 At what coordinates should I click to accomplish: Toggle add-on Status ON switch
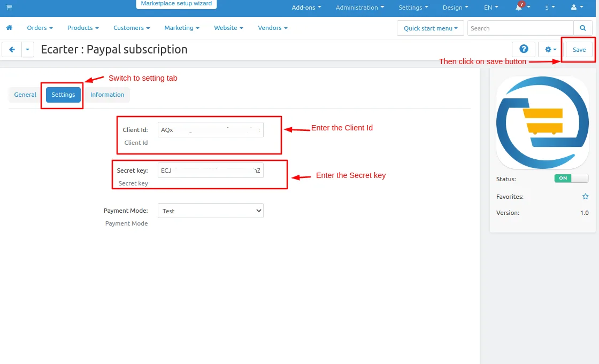coord(571,179)
